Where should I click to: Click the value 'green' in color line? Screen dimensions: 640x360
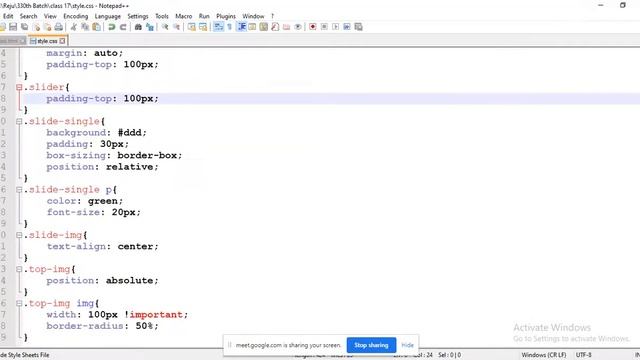coord(102,201)
